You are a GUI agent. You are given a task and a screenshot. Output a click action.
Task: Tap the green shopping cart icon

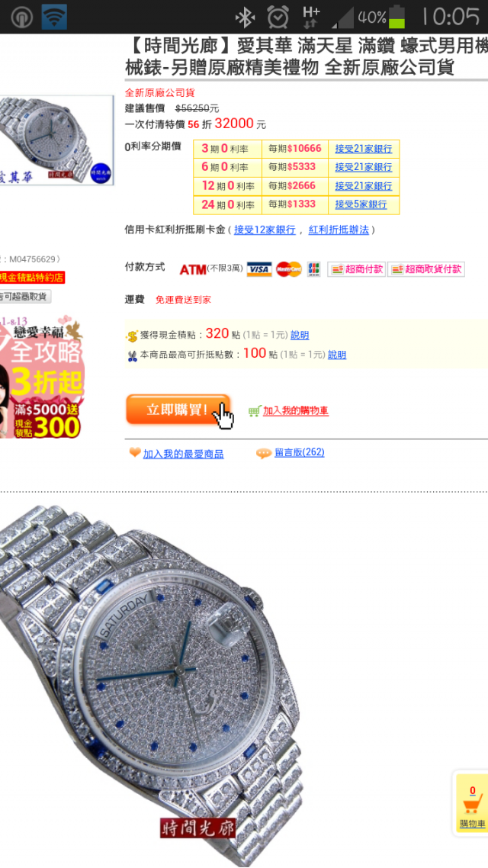(x=255, y=411)
